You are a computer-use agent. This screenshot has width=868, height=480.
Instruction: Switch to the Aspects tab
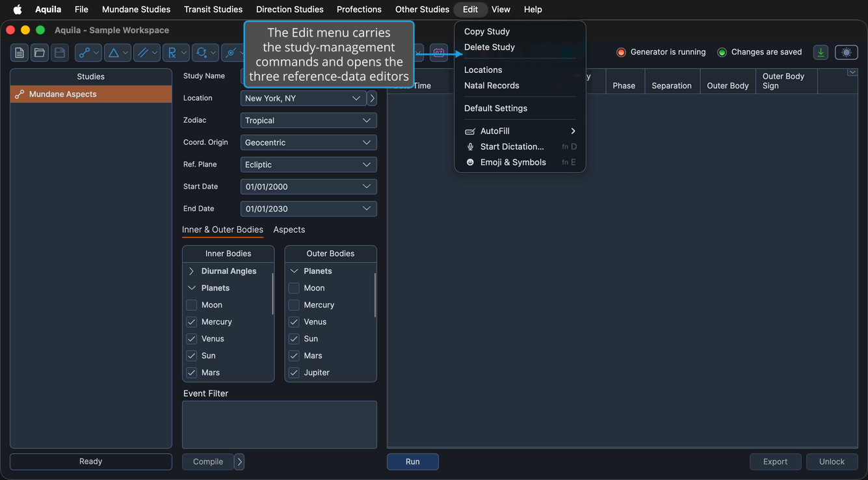click(289, 230)
